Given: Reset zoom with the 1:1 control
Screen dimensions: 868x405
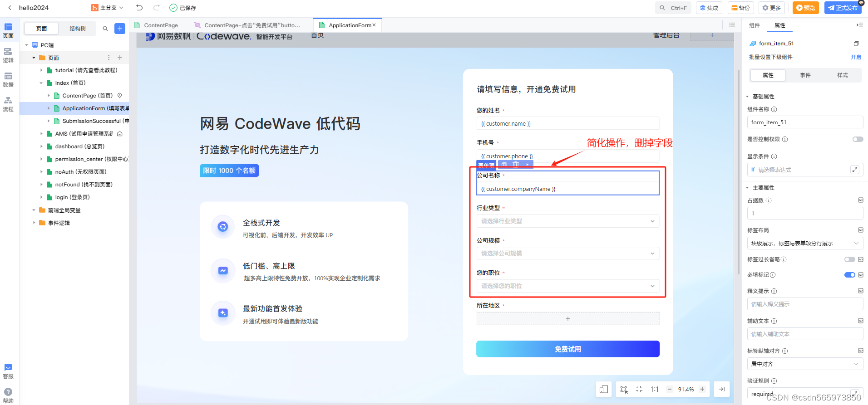Looking at the screenshot, I should click(x=655, y=389).
